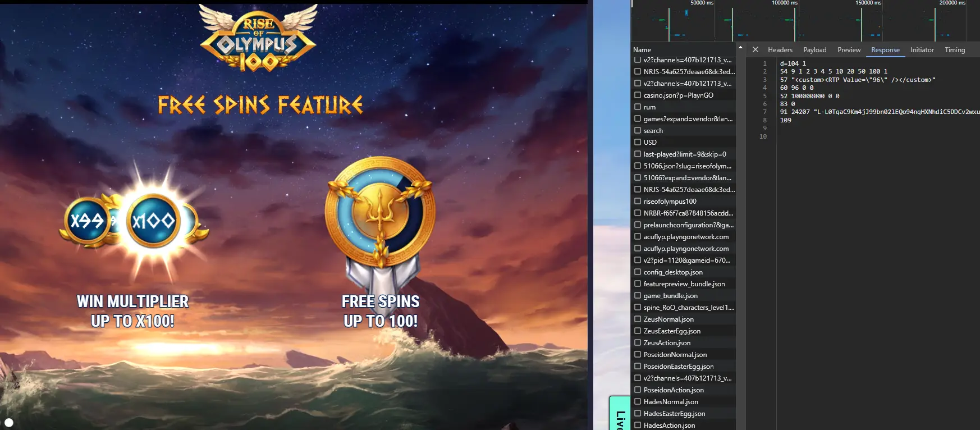
Task: Close the request details panel
Action: click(755, 50)
